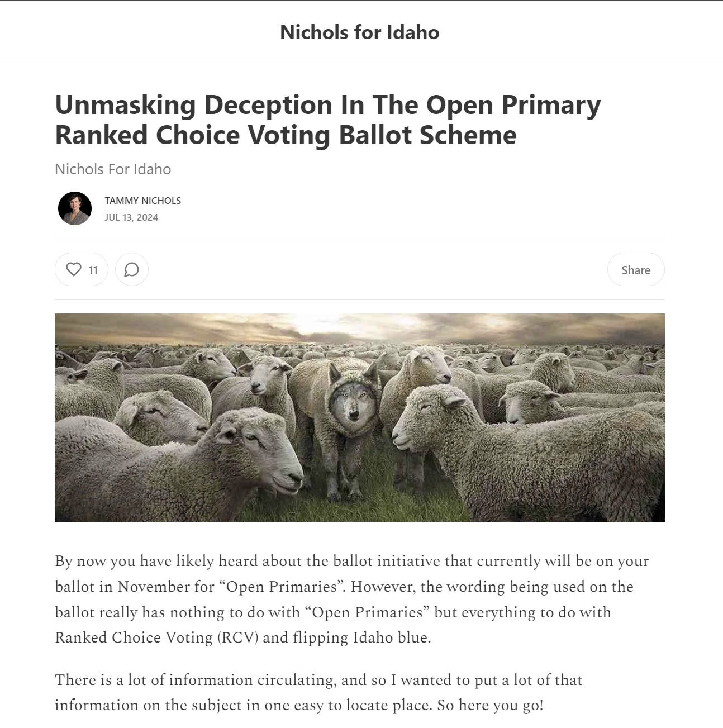Image resolution: width=723 pixels, height=728 pixels.
Task: Click the TAMMY NICHOLS author name
Action: tap(143, 201)
